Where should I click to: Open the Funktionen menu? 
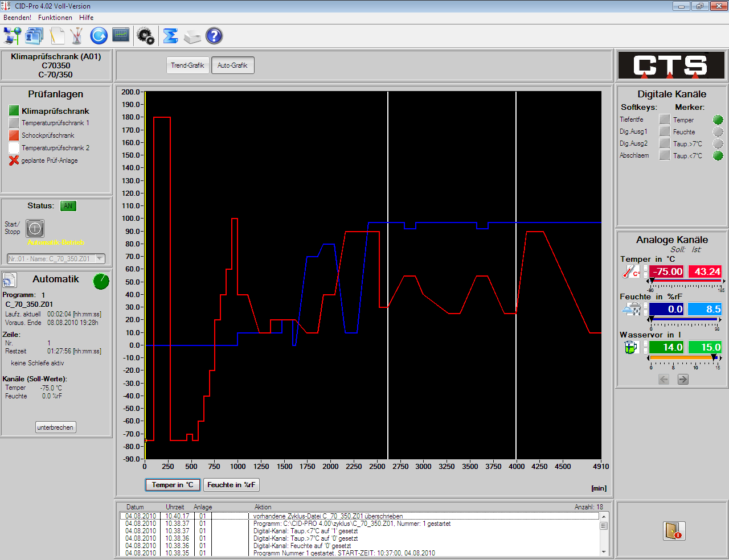[55, 18]
